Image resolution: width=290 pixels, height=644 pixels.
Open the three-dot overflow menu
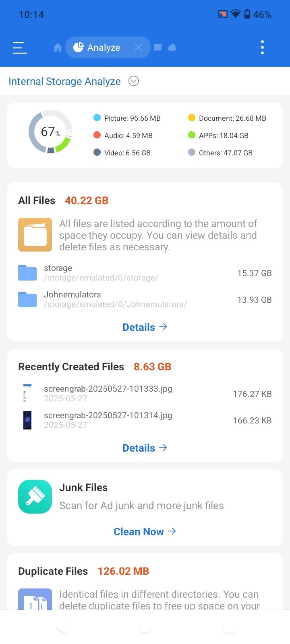pyautogui.click(x=262, y=47)
